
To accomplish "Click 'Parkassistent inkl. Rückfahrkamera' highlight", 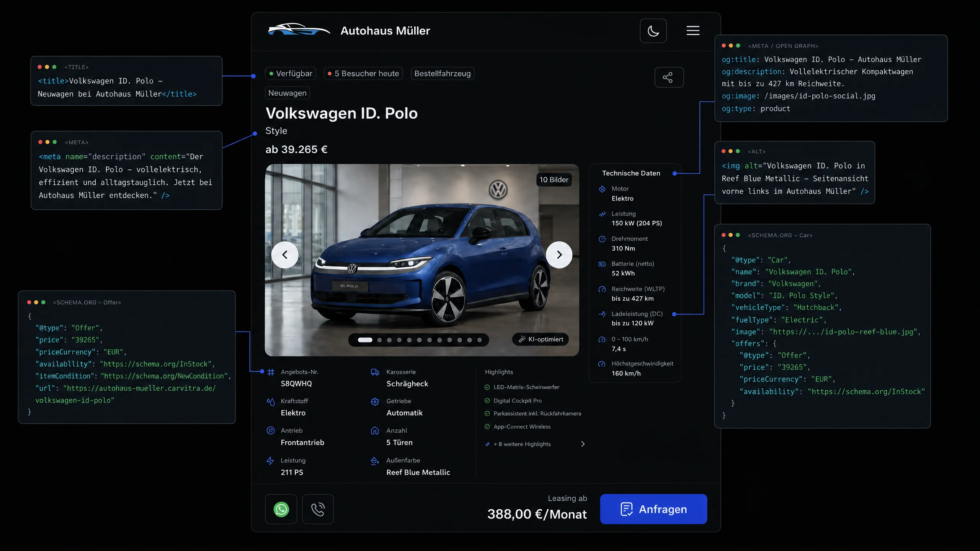I will (537, 414).
